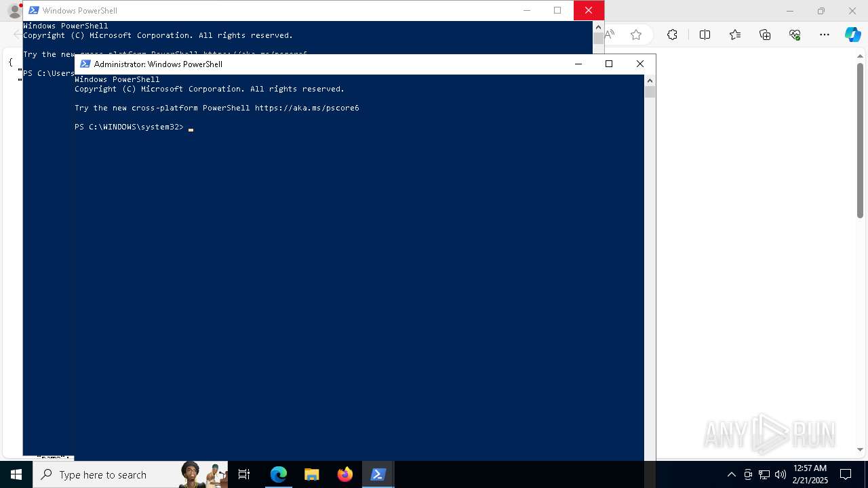Add this page to favorites star
Screen dimensions: 868x488
coord(636,35)
